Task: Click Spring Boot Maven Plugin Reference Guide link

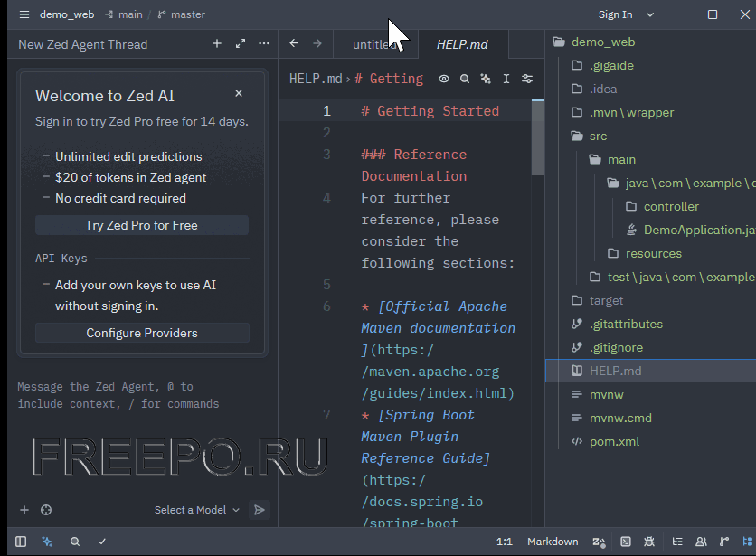Action: [x=426, y=437]
